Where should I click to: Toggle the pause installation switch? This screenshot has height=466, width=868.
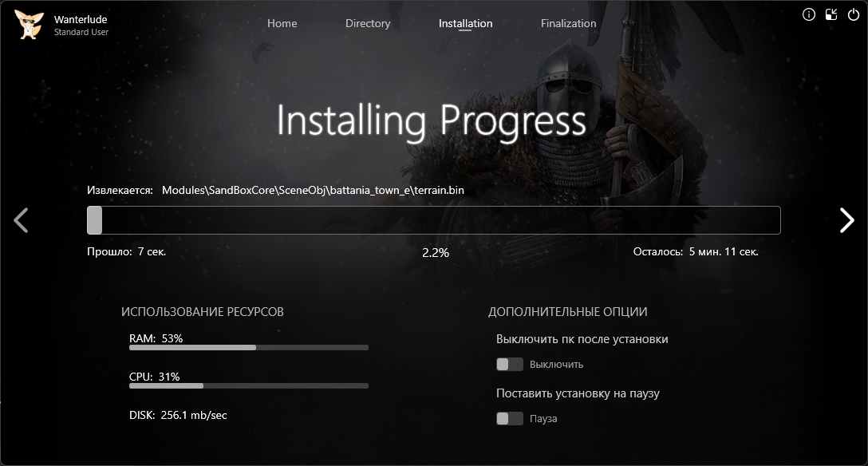pos(510,419)
